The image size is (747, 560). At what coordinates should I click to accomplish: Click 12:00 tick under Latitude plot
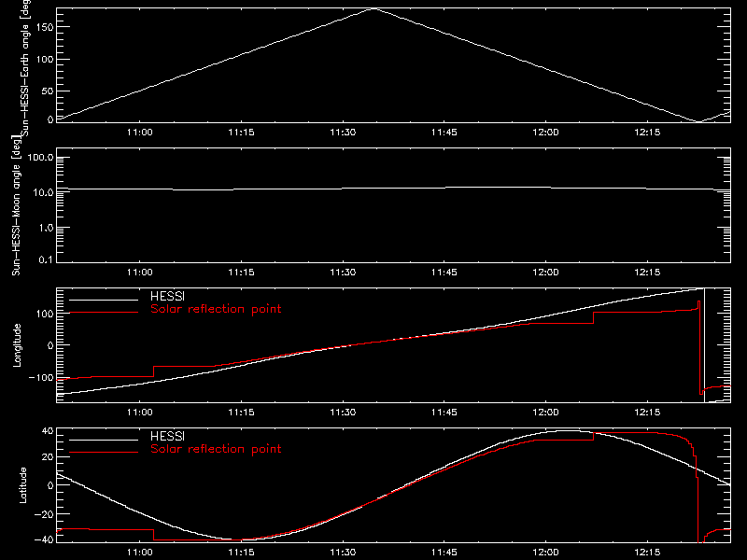[545, 553]
